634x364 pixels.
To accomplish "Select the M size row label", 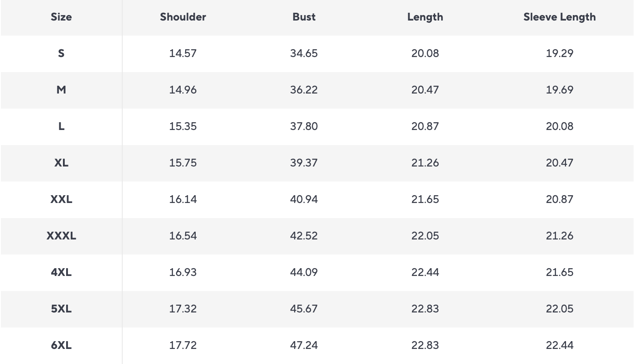I will [61, 90].
